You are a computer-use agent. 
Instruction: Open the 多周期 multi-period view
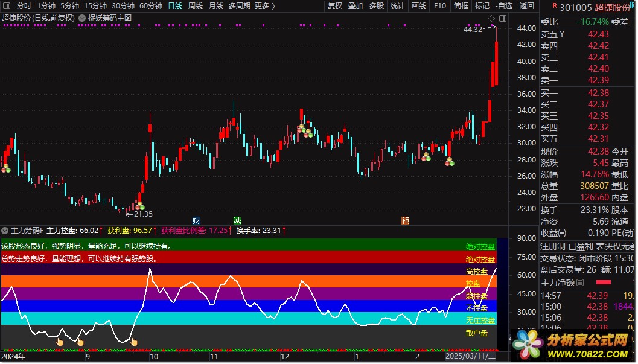[239, 5]
